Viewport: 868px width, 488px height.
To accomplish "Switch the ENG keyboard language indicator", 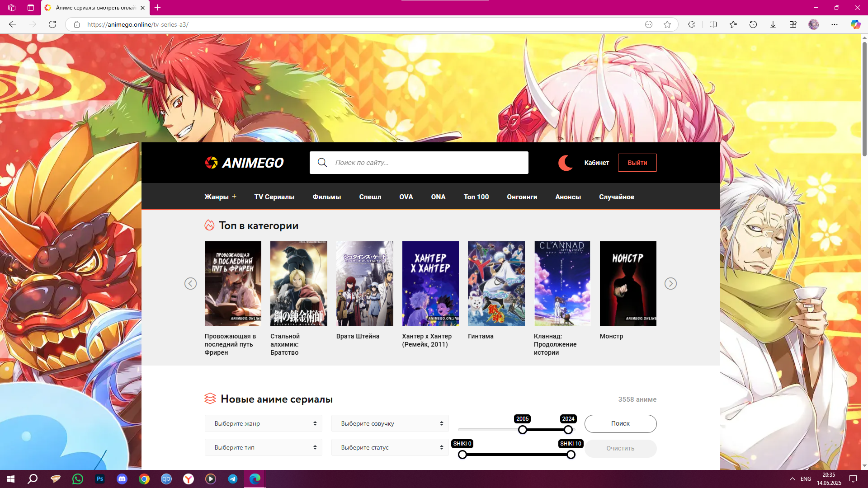I will pos(806,479).
